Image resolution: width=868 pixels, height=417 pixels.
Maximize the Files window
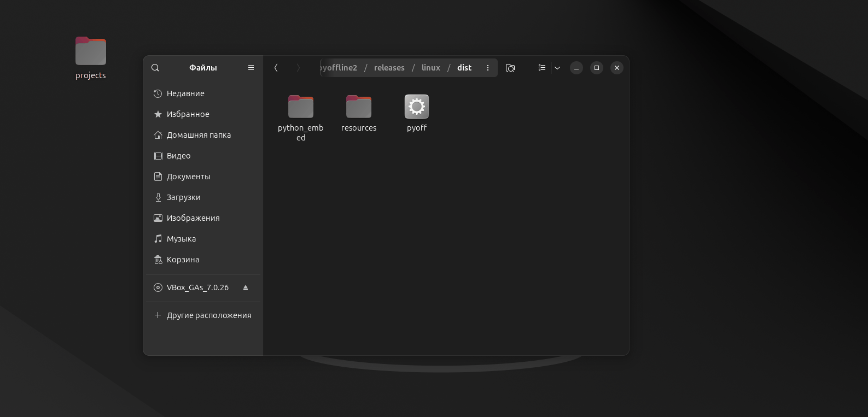click(x=597, y=68)
